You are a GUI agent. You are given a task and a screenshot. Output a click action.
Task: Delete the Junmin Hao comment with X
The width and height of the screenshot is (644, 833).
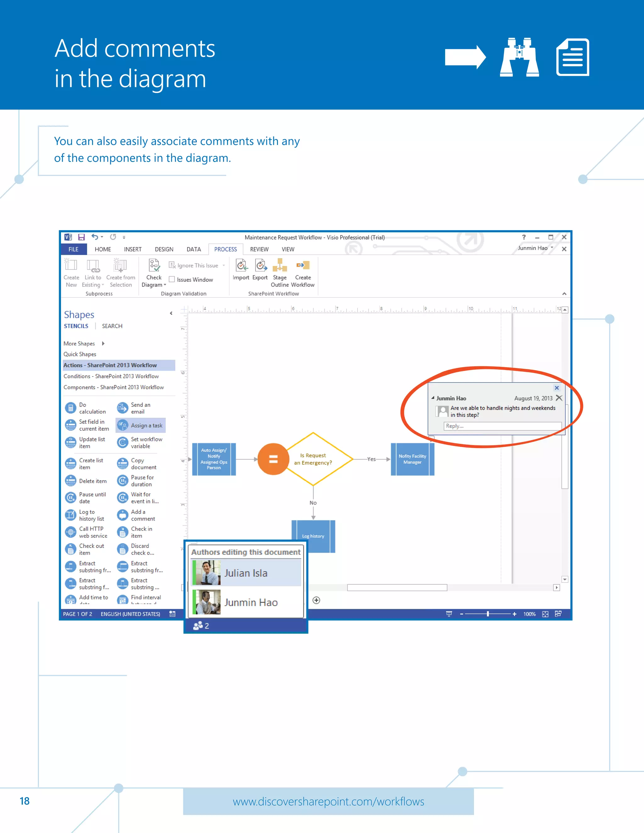559,398
